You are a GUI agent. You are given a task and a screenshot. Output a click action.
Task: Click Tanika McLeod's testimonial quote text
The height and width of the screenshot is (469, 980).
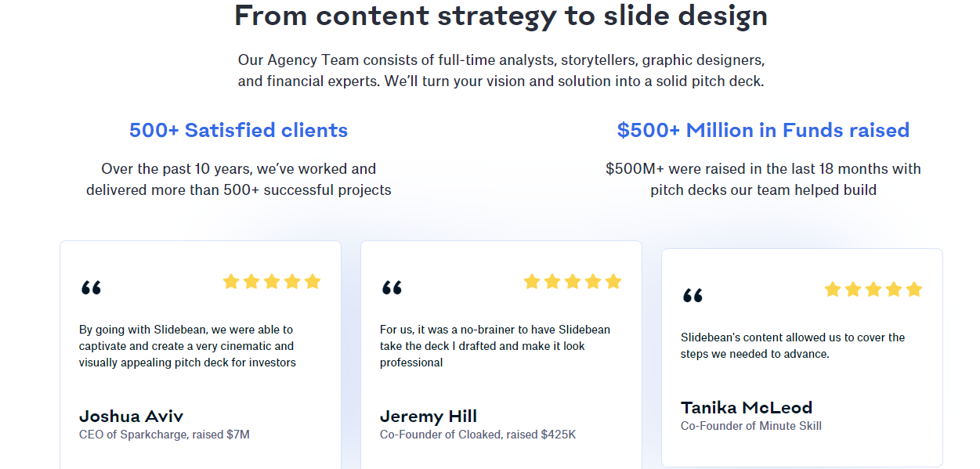(793, 345)
